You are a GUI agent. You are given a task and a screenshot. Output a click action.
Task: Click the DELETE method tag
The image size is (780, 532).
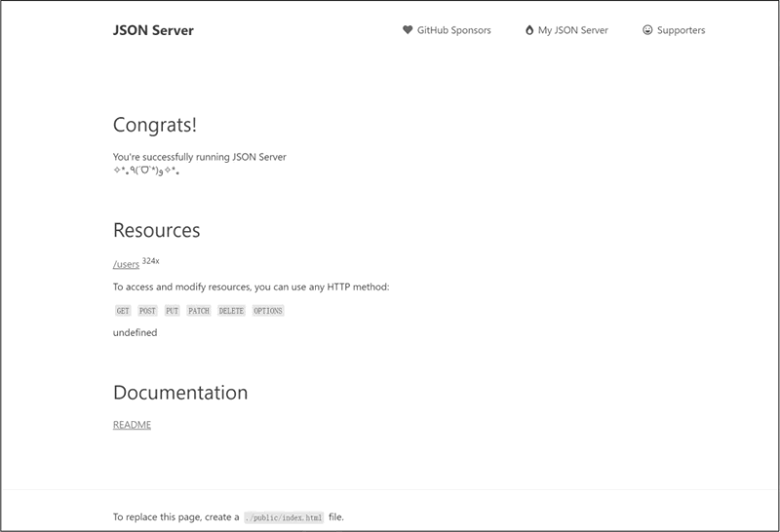231,311
